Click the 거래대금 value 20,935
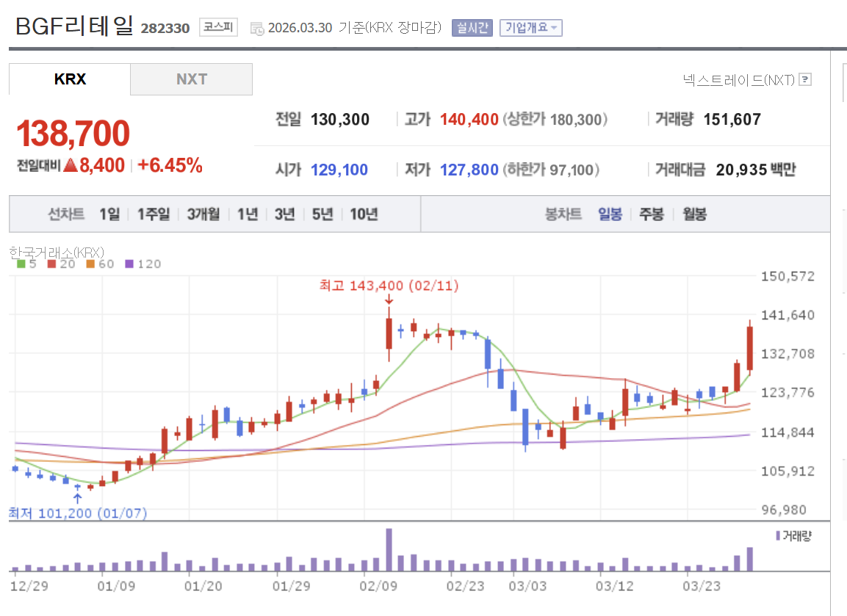847x616 pixels. [742, 170]
